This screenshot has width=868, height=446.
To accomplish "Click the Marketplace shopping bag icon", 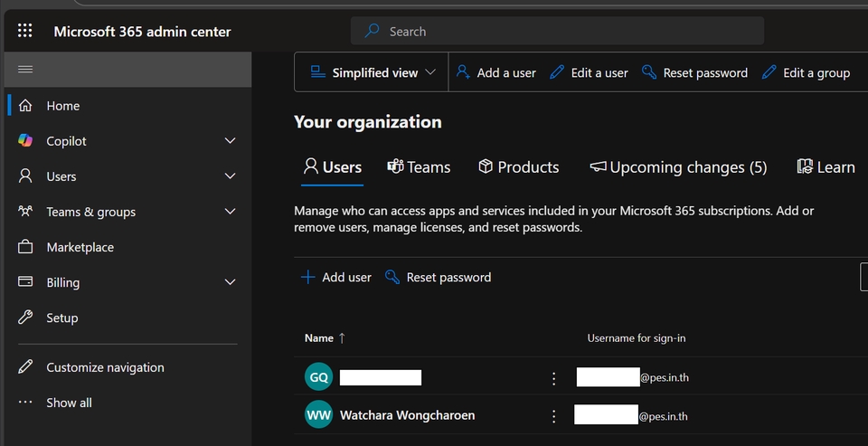I will 25,247.
